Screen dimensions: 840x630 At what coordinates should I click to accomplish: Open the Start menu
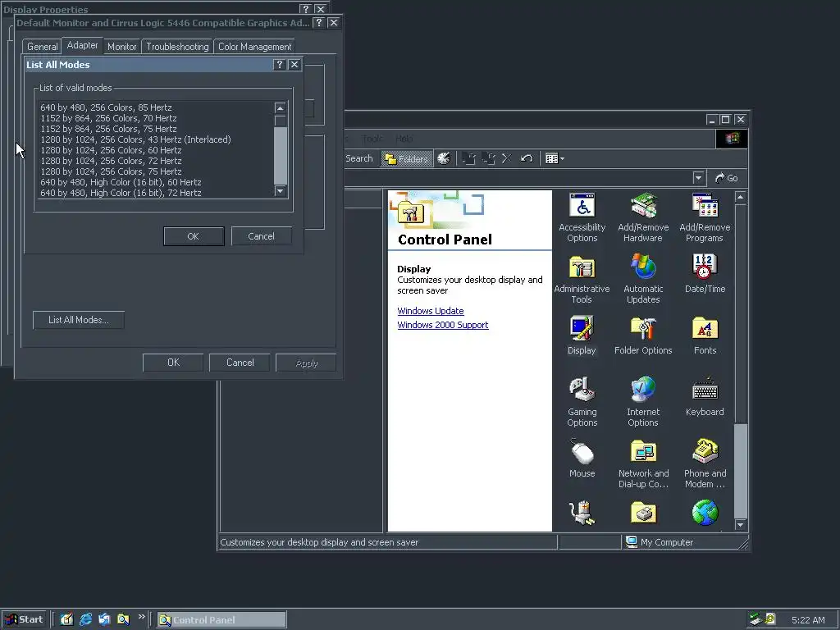click(x=24, y=619)
